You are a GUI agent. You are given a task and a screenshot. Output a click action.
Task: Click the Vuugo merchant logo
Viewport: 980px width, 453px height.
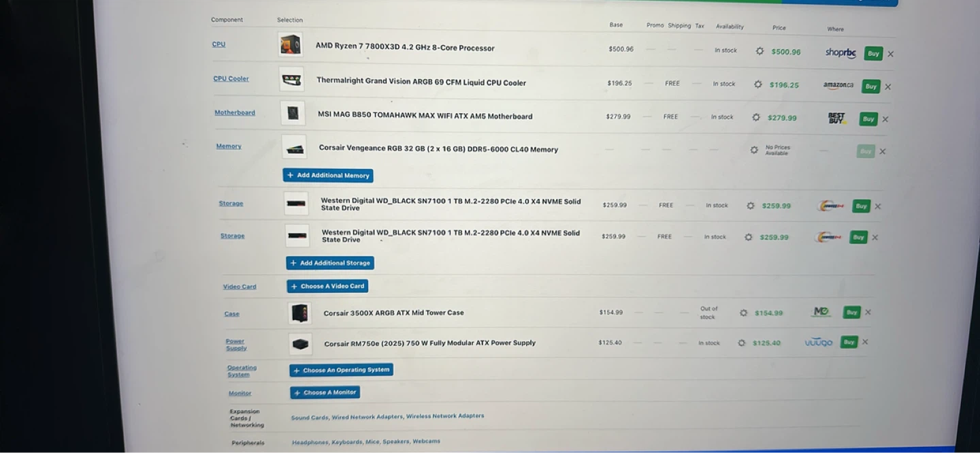[819, 343]
